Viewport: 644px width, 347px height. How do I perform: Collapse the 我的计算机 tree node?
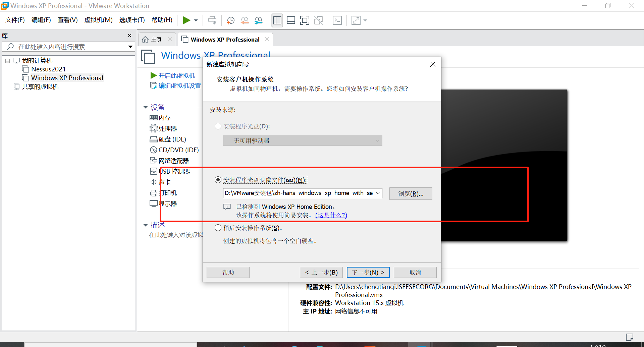click(7, 61)
